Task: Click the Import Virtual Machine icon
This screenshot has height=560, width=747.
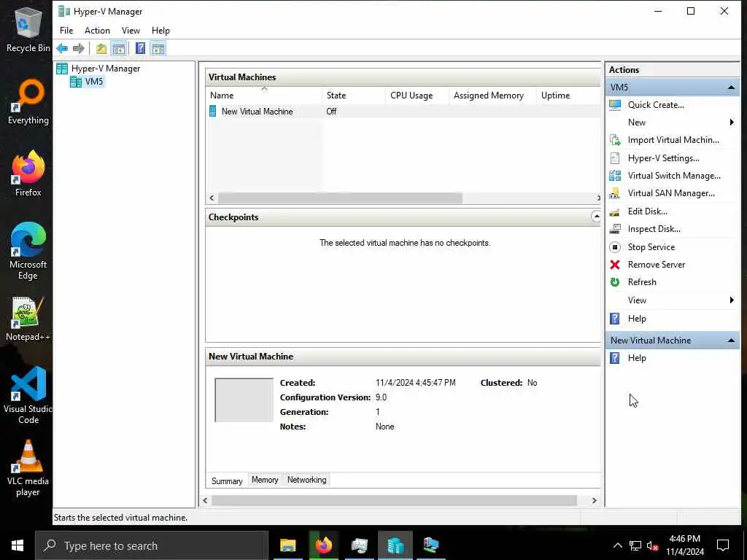Action: pos(615,140)
